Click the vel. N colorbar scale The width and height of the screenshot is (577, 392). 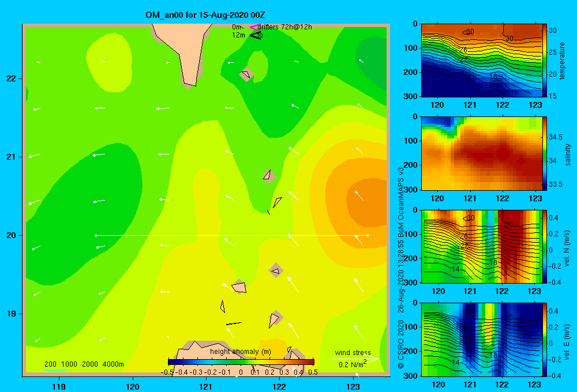pos(545,246)
